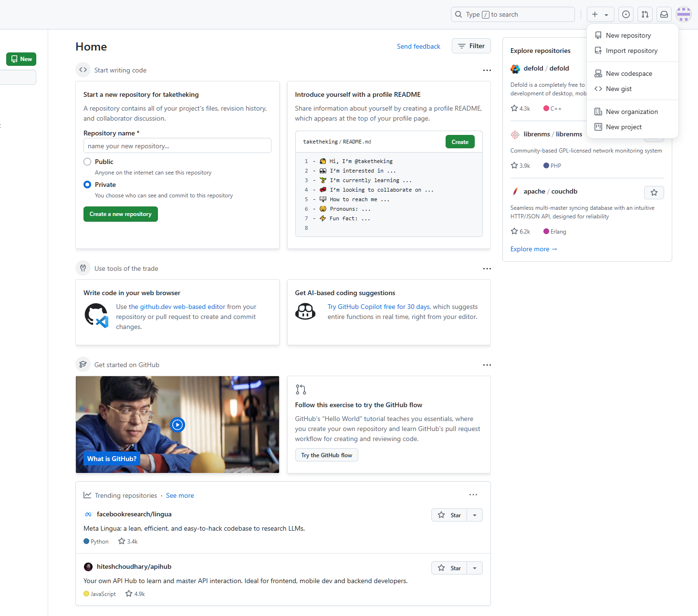Click the Copilot icon in AI suggestions card
The height and width of the screenshot is (616, 698).
[305, 311]
